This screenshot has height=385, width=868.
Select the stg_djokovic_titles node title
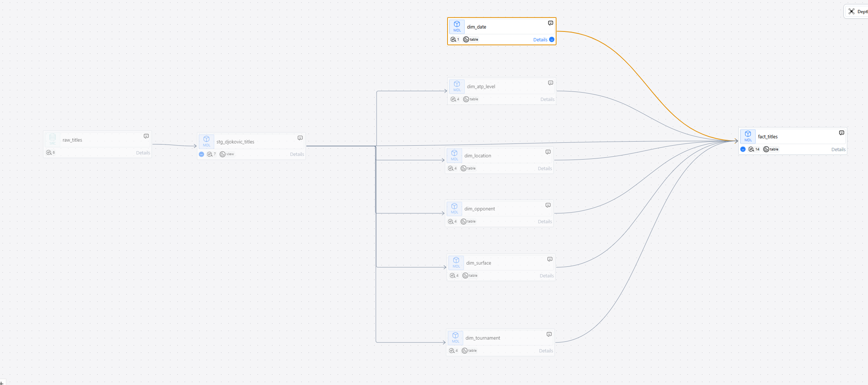coord(235,142)
